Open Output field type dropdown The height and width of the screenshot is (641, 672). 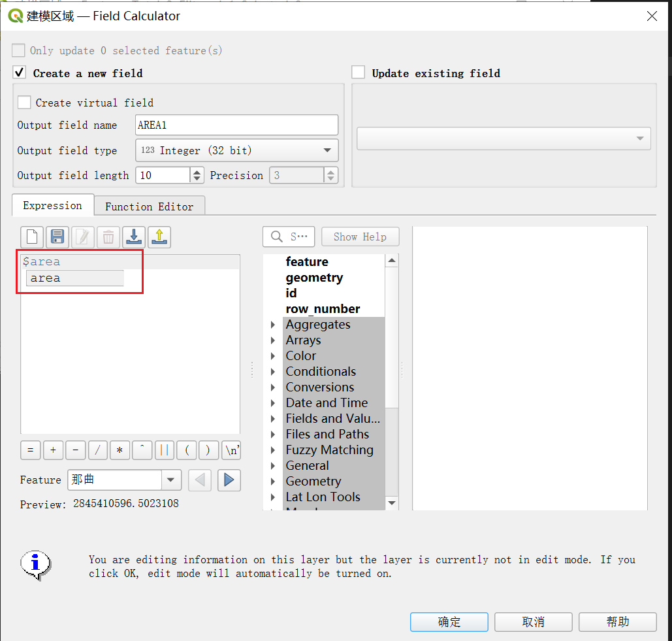click(236, 150)
